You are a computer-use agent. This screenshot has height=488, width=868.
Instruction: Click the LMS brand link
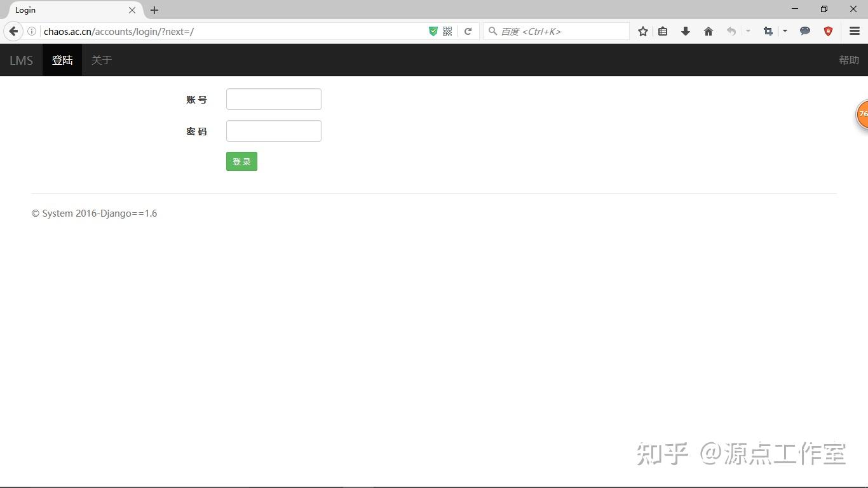21,60
